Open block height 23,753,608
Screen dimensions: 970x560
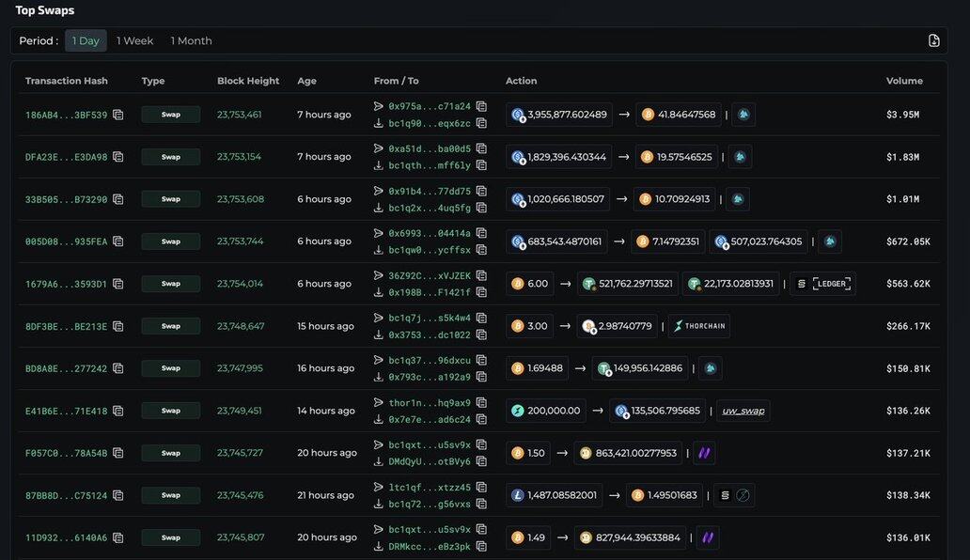[240, 199]
